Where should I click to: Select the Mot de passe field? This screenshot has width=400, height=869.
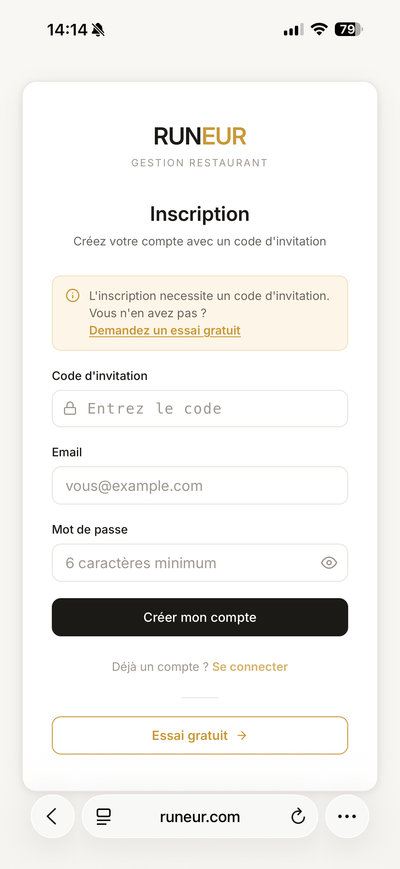pos(200,563)
